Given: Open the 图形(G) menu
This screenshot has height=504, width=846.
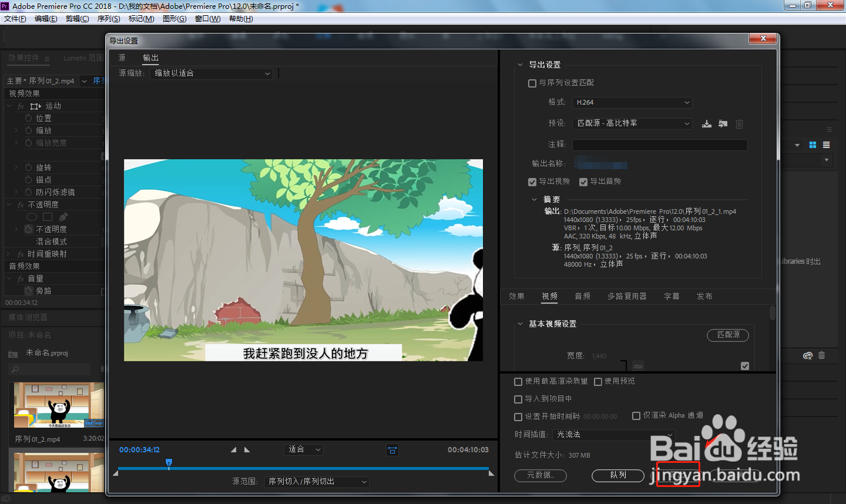Looking at the screenshot, I should [174, 19].
